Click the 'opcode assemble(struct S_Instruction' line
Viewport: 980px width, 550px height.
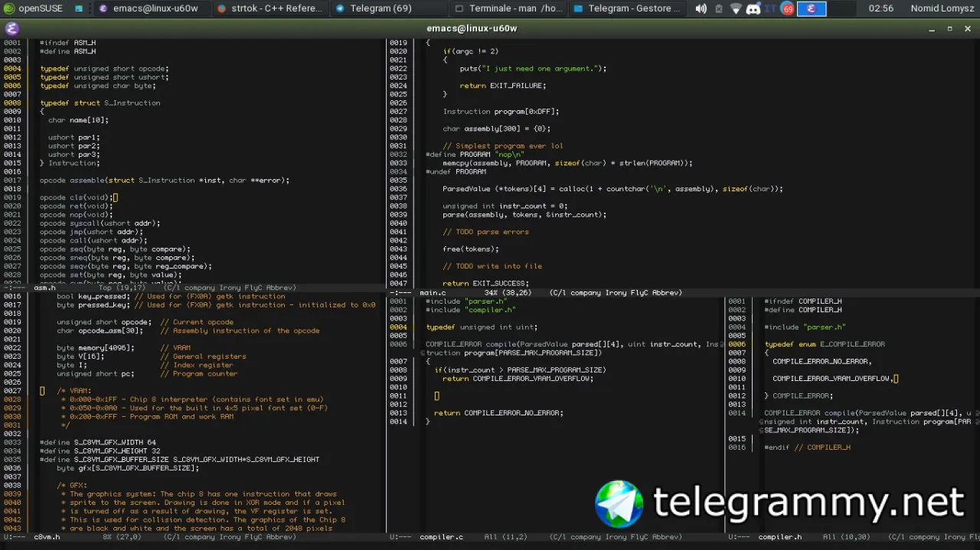tap(165, 181)
